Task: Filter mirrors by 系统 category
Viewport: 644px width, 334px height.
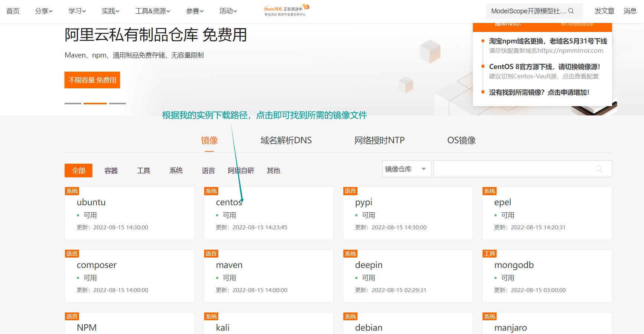Action: tap(176, 171)
